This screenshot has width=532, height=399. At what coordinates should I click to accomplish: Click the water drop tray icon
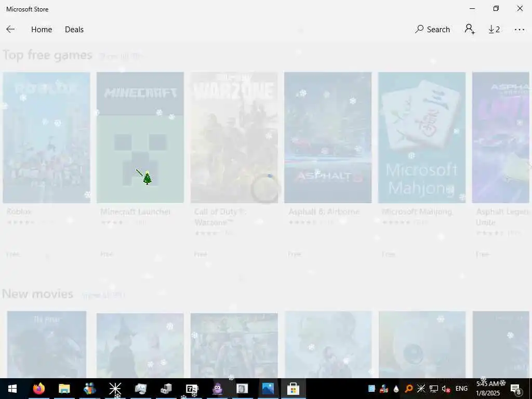(396, 389)
